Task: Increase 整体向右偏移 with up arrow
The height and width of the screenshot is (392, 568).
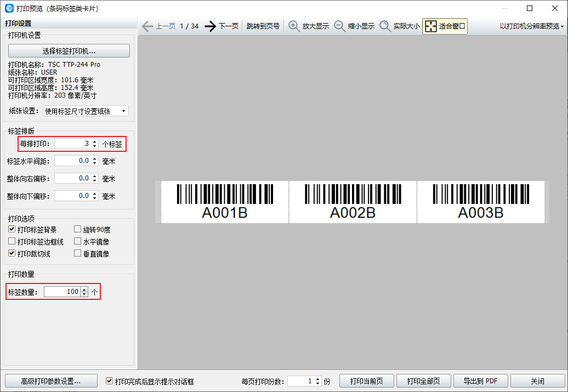Action: (x=94, y=175)
